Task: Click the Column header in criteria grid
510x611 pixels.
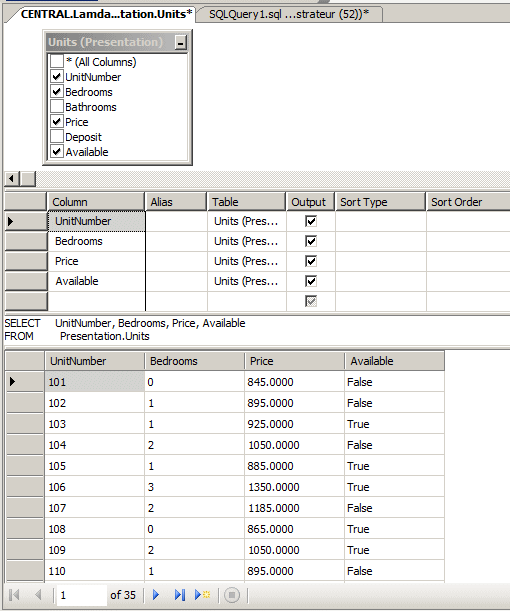Action: pyautogui.click(x=96, y=202)
